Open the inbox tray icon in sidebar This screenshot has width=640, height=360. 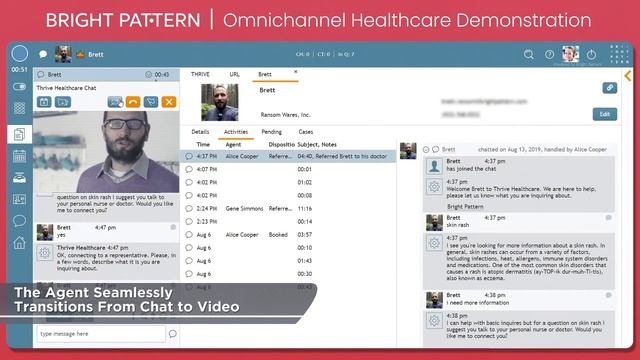click(19, 178)
